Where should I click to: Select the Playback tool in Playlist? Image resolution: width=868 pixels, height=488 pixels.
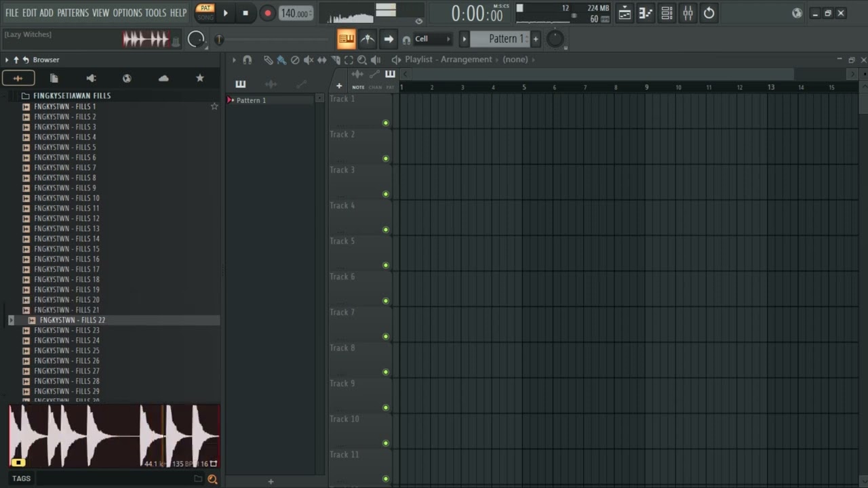376,60
